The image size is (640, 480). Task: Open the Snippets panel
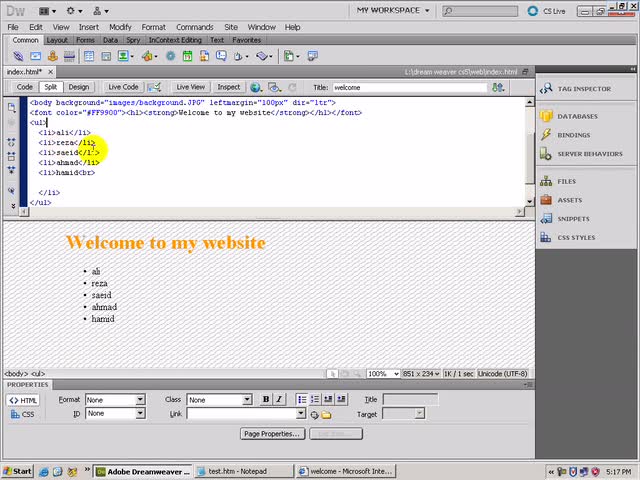573,219
